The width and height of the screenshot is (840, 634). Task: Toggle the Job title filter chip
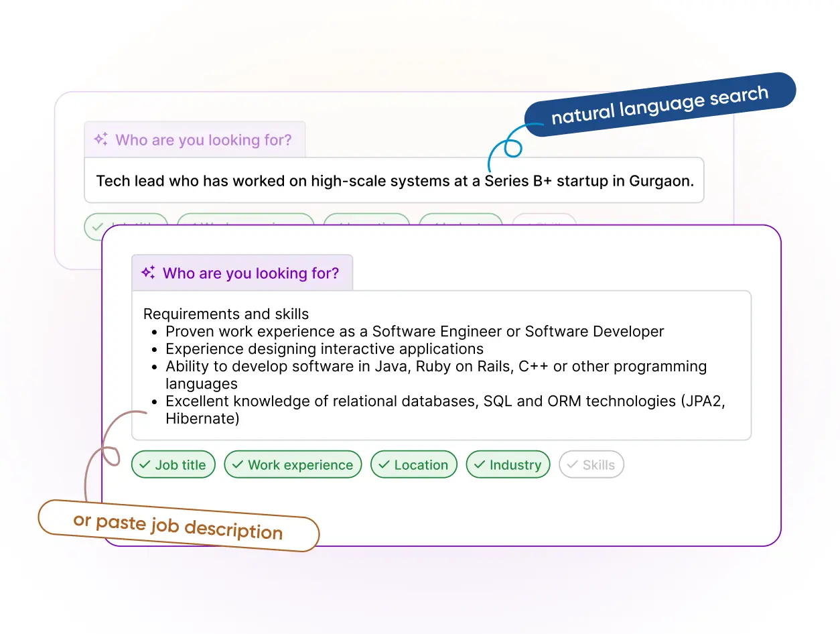tap(173, 464)
